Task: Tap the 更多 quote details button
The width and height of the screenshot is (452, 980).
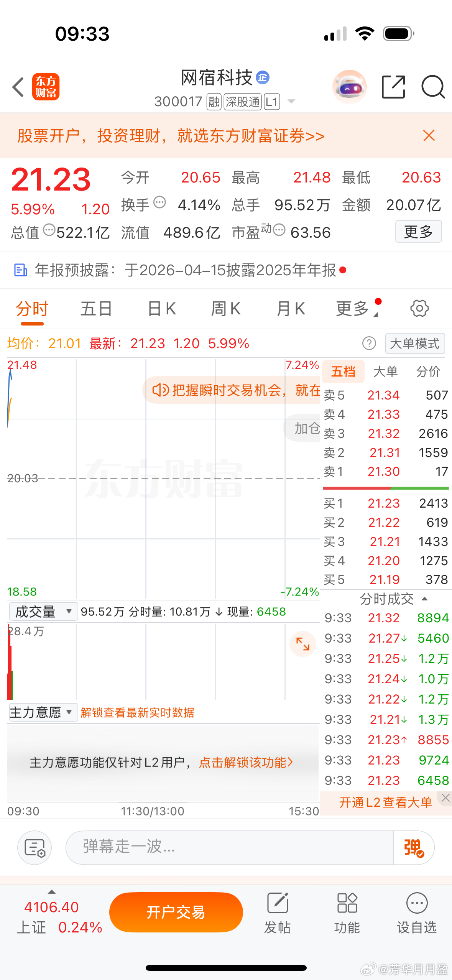Action: tap(418, 232)
